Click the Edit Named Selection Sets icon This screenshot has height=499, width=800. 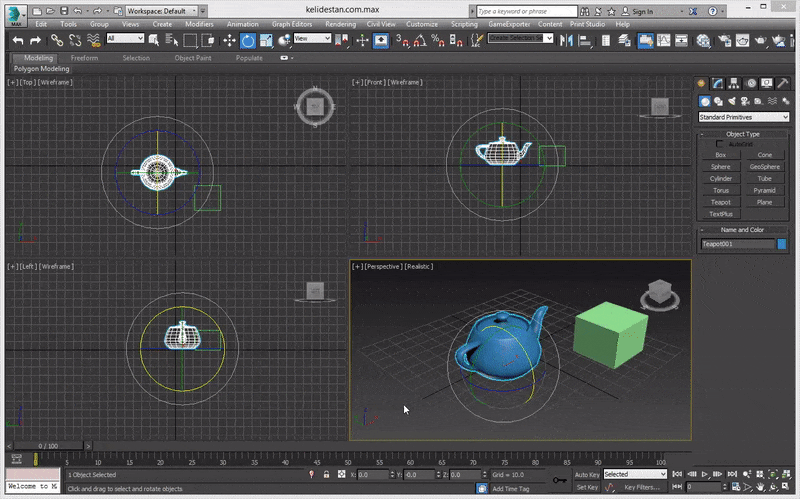click(476, 40)
